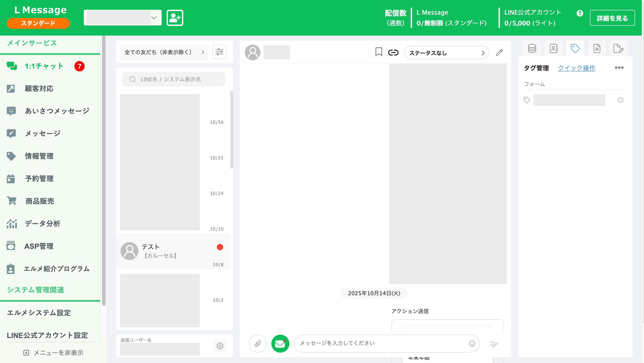
Task: Open the document edit panel tab
Action: tap(618, 48)
